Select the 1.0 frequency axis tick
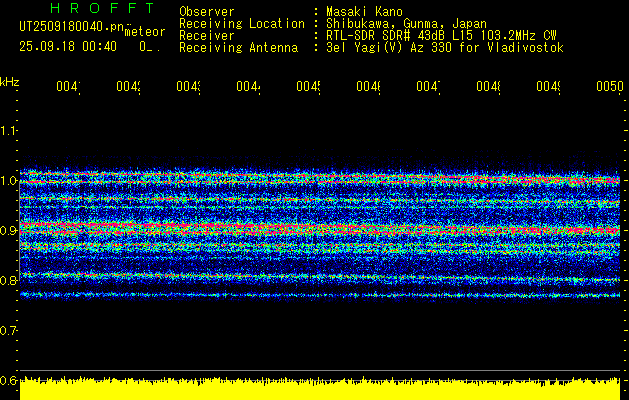Viewport: 629px width, 400px height. [x=9, y=181]
